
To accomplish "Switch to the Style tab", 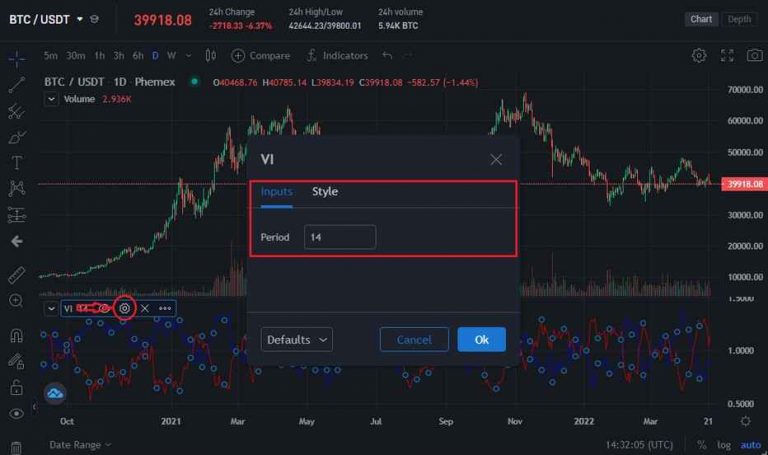I will click(x=325, y=192).
